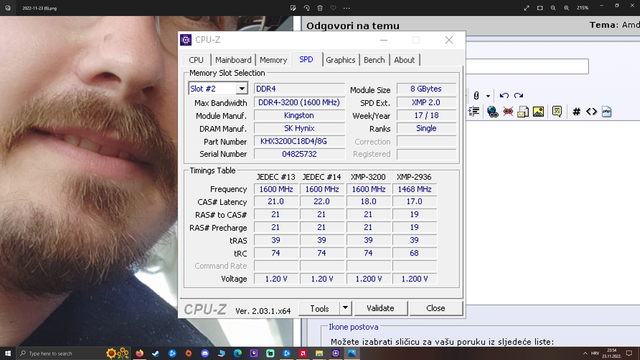
Task: Click the insert image icon in editor
Action: click(x=538, y=111)
